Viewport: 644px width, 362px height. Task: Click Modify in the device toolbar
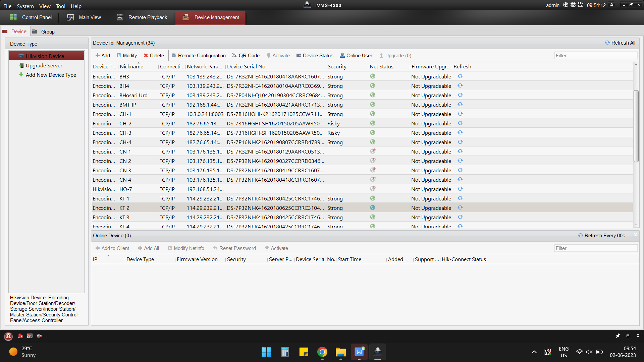127,56
